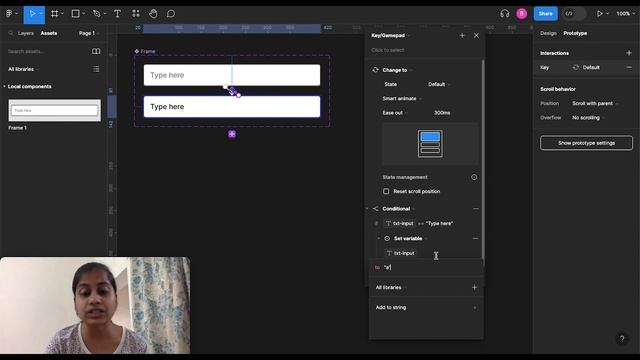This screenshot has height=360, width=640.
Task: Close the interaction details panel
Action: [476, 36]
